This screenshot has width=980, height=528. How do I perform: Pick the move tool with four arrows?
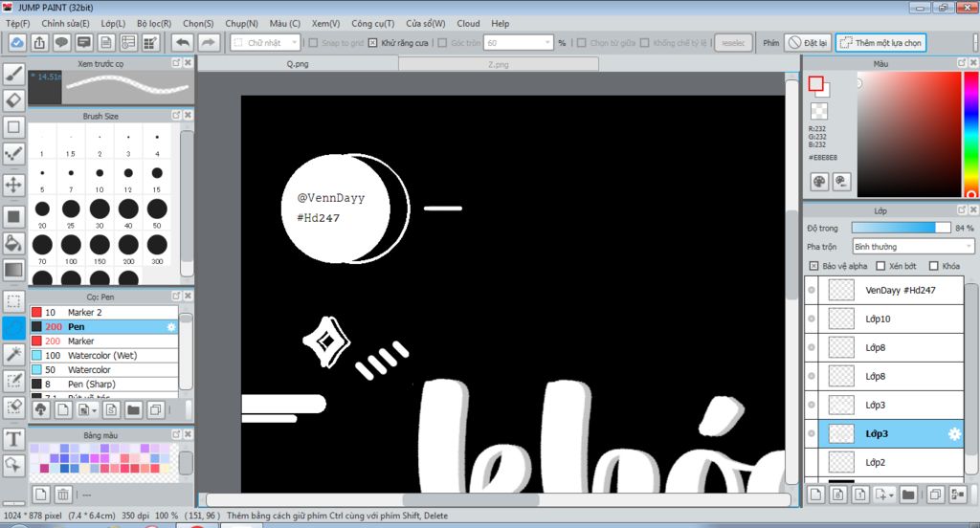point(13,185)
